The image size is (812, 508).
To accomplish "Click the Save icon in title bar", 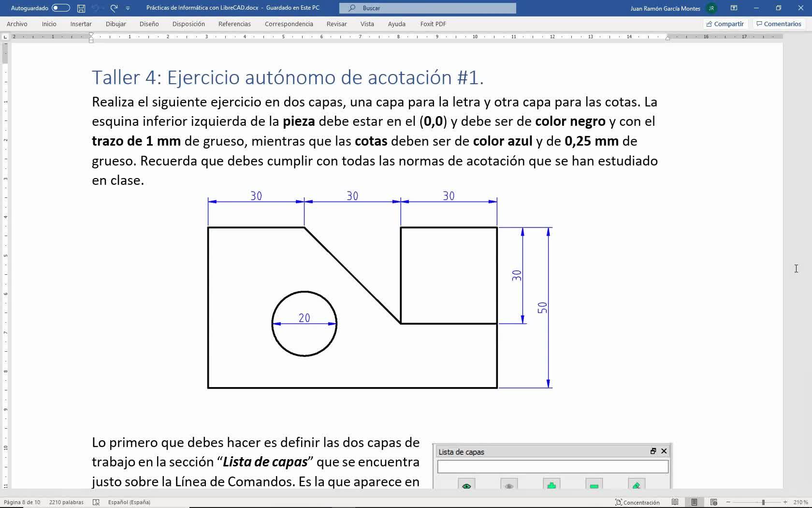I will pos(81,8).
